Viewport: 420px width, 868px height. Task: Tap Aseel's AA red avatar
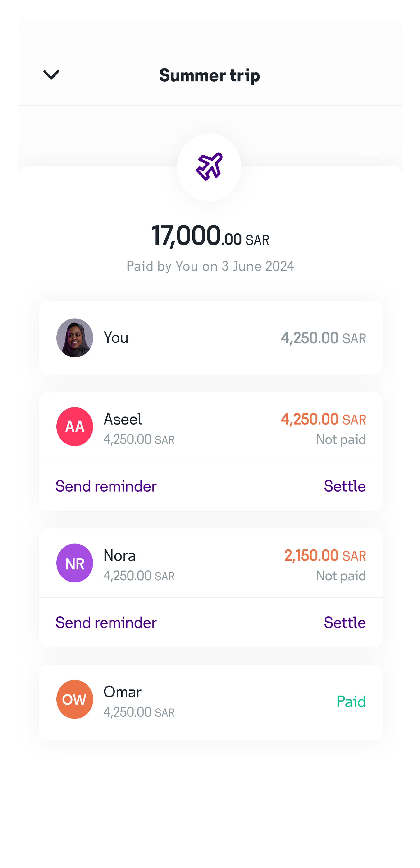(x=75, y=427)
